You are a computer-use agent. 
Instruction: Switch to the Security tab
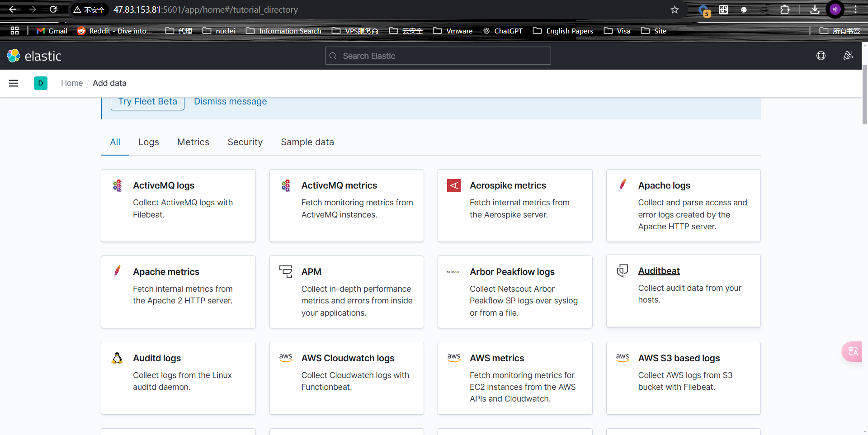point(245,142)
